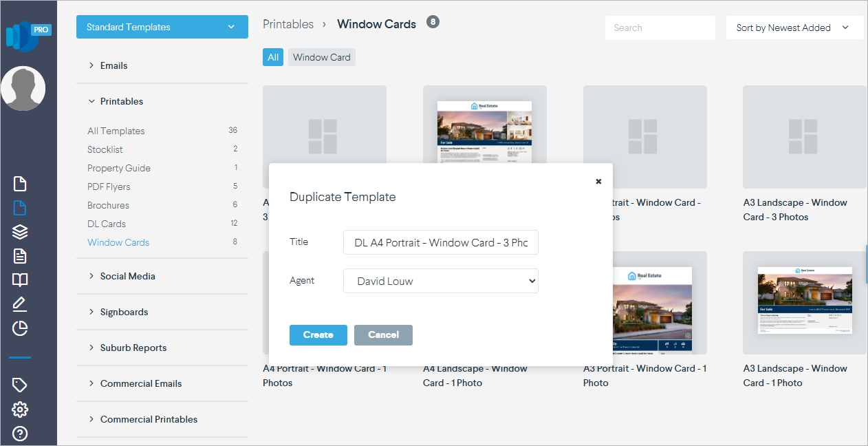Open the Agent dropdown showing David Louw
This screenshot has width=868, height=446.
click(441, 281)
